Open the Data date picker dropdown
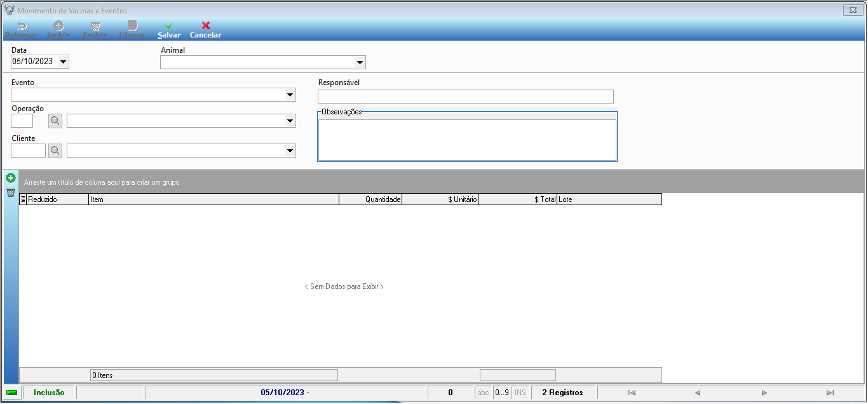Screen dimensions: 868x404 pyautogui.click(x=64, y=62)
